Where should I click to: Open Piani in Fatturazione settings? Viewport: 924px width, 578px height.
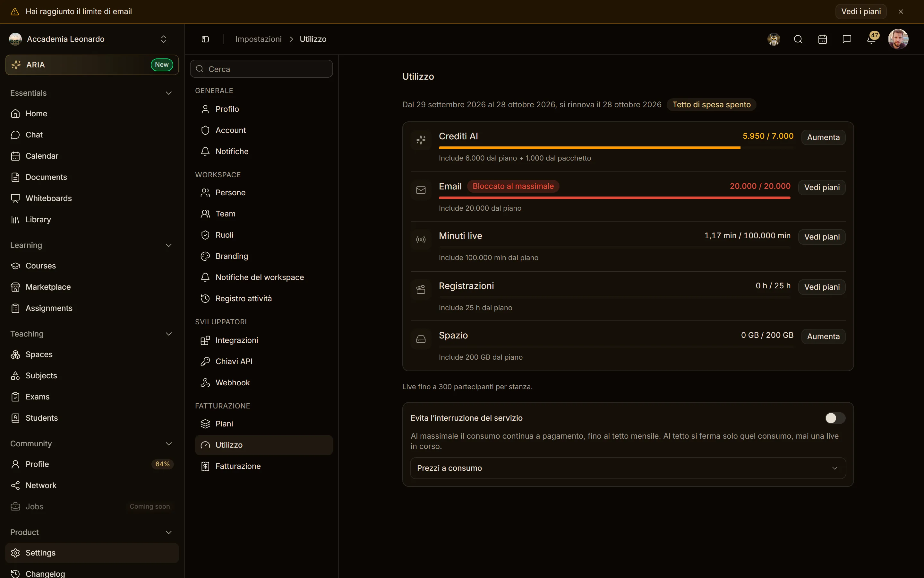coord(264,424)
